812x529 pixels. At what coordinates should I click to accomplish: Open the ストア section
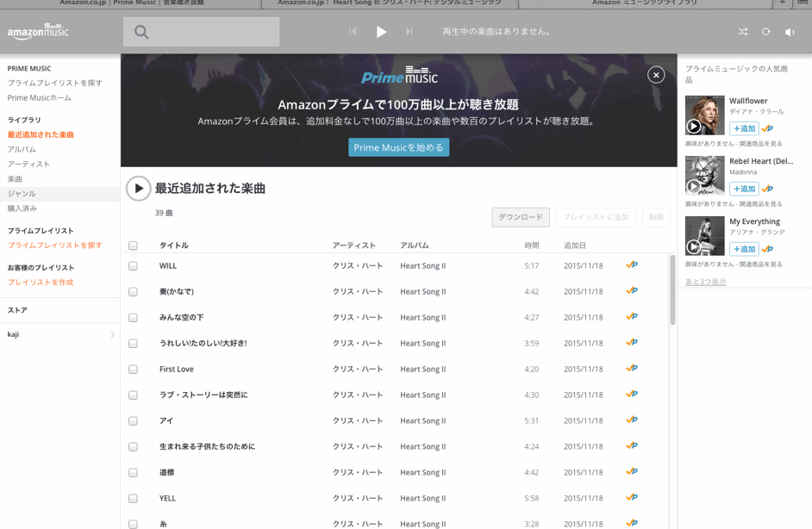click(17, 310)
